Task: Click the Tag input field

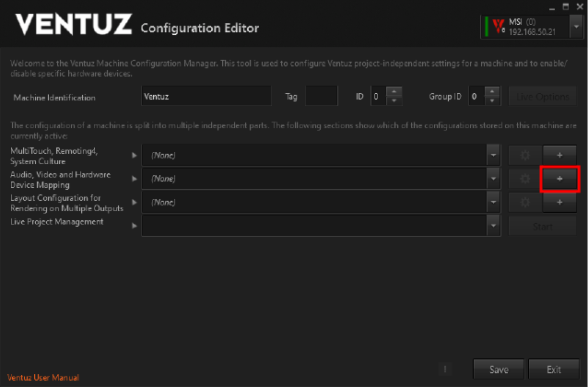Action: 321,96
